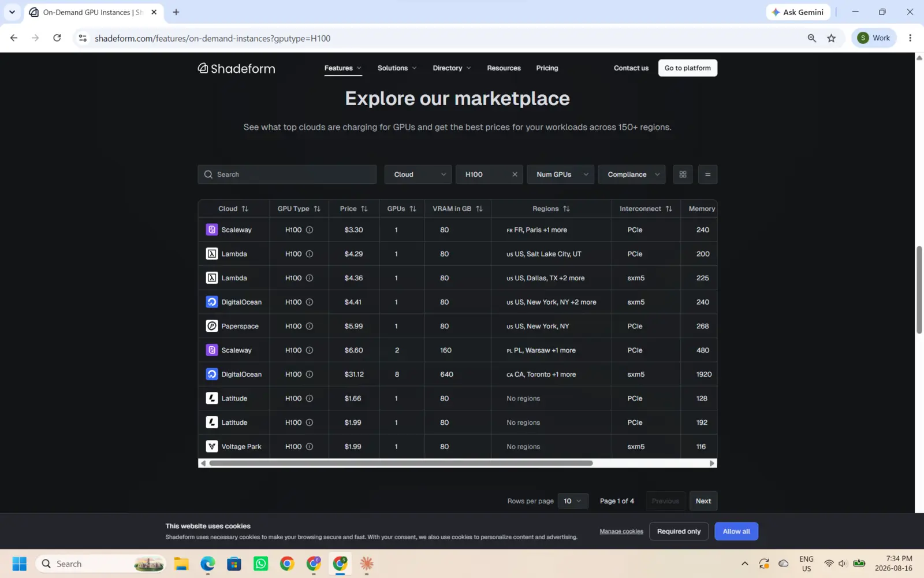Click the Ask Gemini button
This screenshot has height=578, width=924.
pos(798,12)
